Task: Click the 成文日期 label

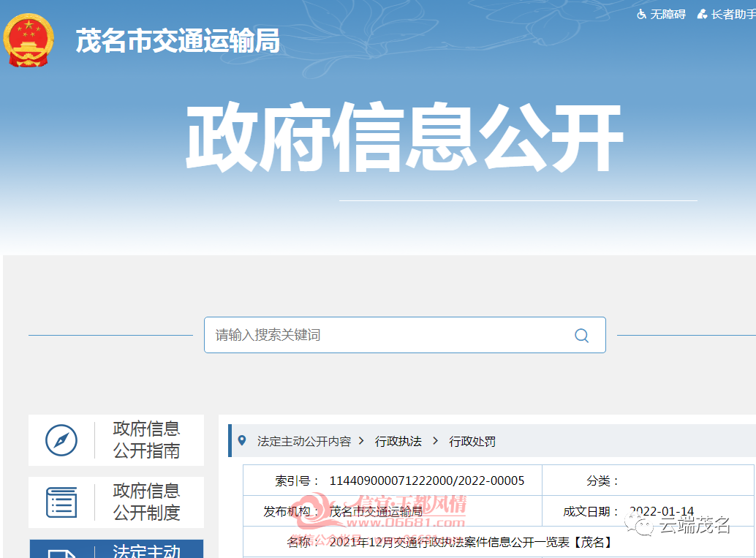Action: pyautogui.click(x=591, y=511)
